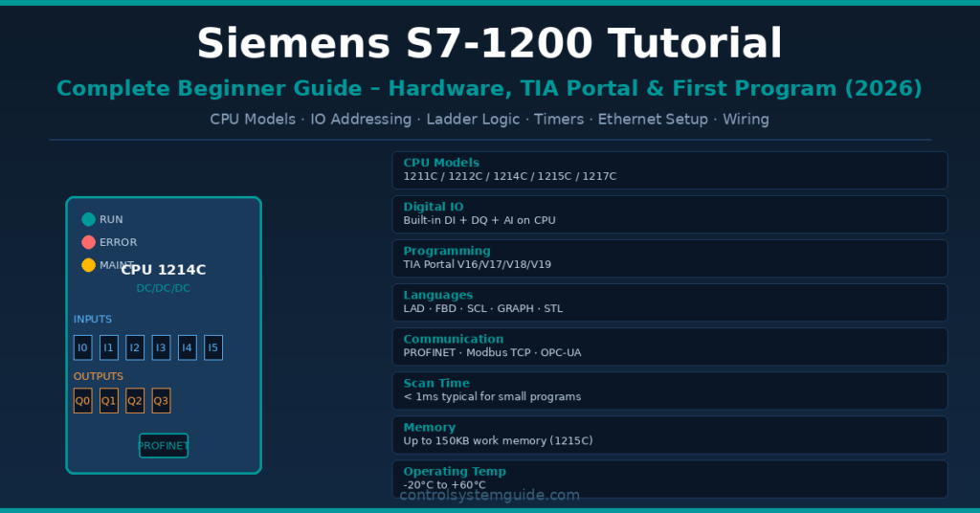Screen dimensions: 980x513
Task: Click the Complete Beginner Guide subtitle
Action: [489, 88]
